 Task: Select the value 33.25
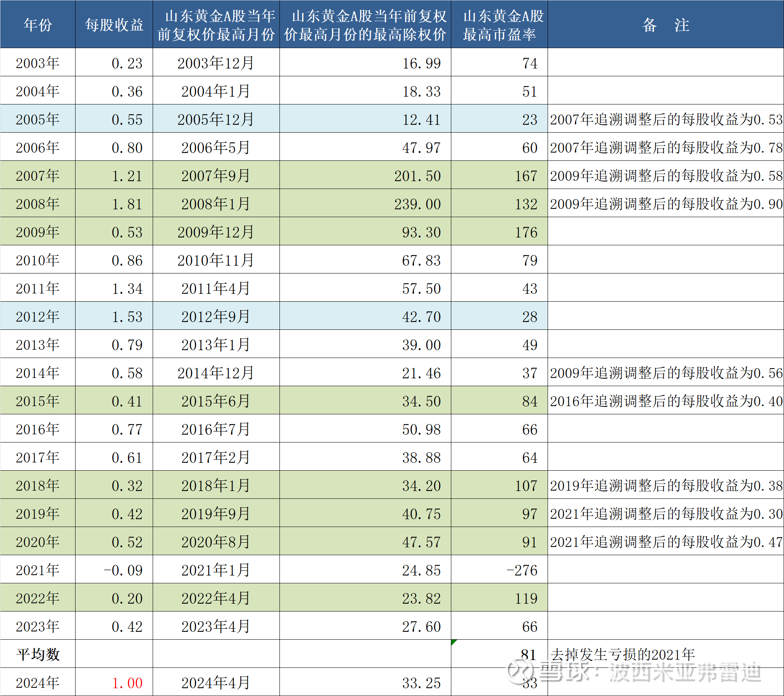[422, 683]
